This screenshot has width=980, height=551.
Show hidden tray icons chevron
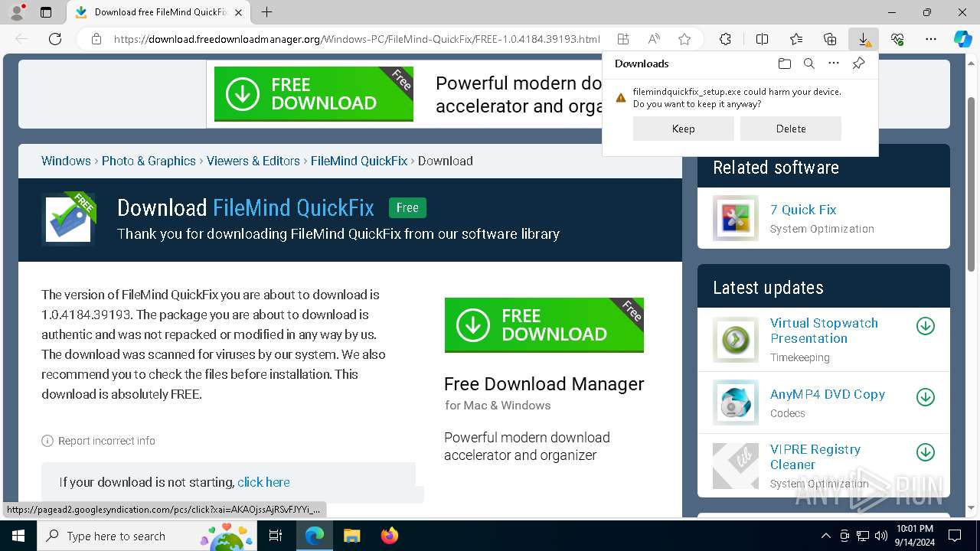tap(826, 536)
